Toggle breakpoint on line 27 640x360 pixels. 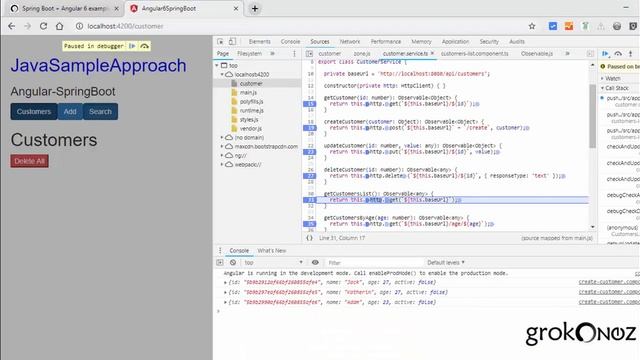coord(310,176)
